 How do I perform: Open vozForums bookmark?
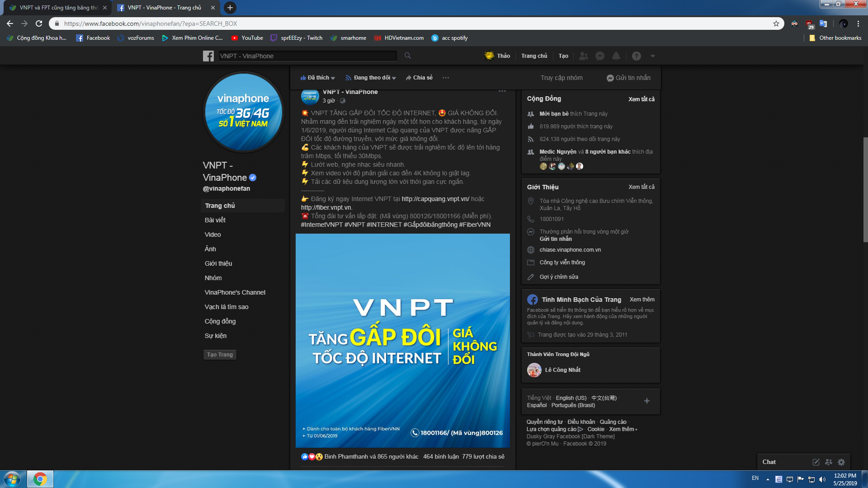pyautogui.click(x=136, y=38)
